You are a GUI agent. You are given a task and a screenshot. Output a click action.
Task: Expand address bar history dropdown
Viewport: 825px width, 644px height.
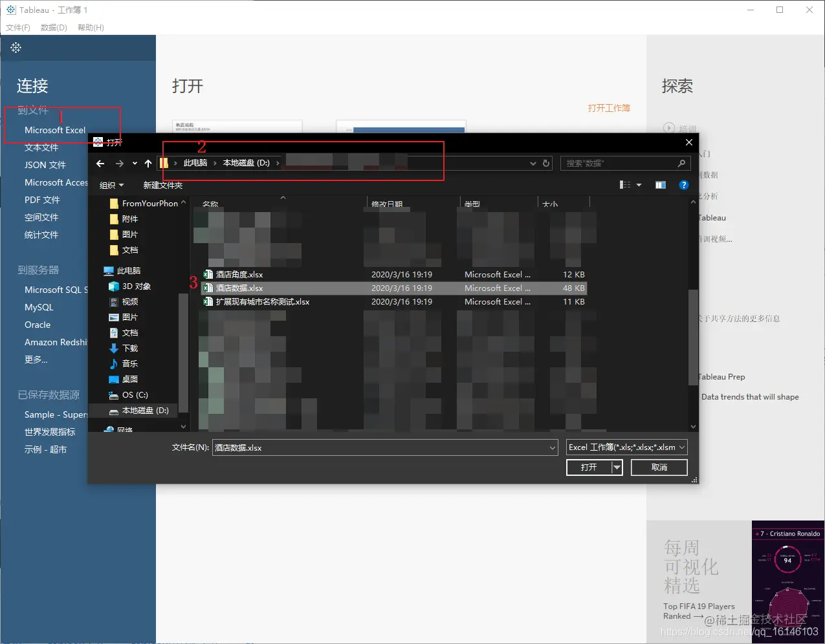click(x=533, y=164)
